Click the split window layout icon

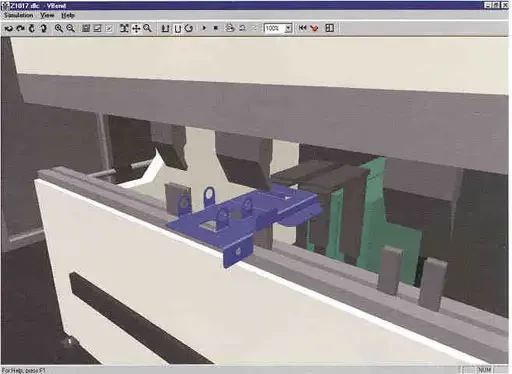pyautogui.click(x=330, y=29)
